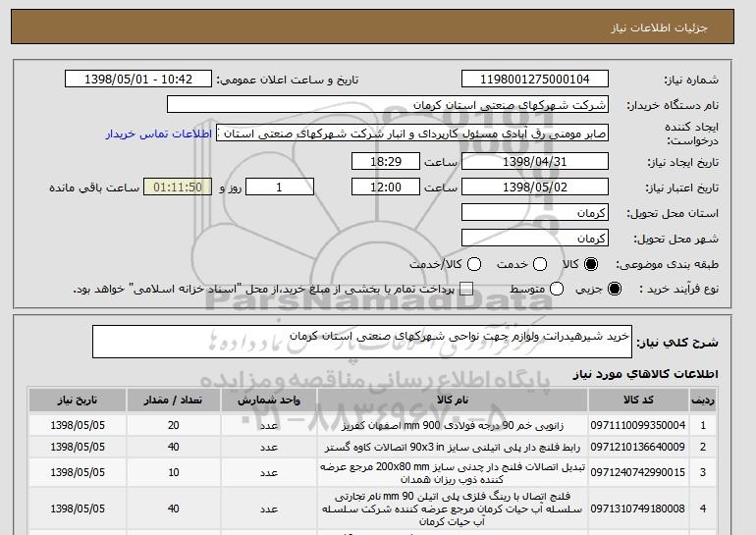756x535 pixels.
Task: Click the تاریخ نیاز column header
Action: click(x=78, y=401)
